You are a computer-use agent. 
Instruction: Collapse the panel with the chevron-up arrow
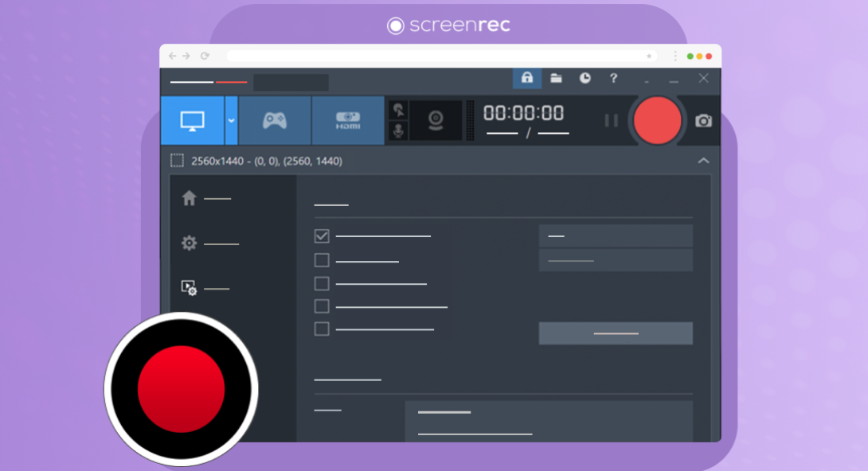coord(703,161)
